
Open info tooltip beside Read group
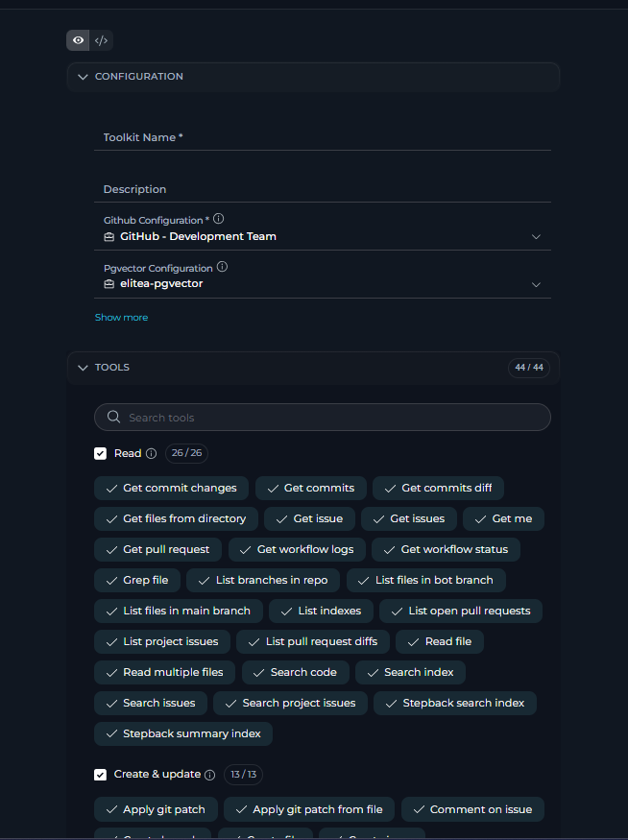(x=152, y=454)
